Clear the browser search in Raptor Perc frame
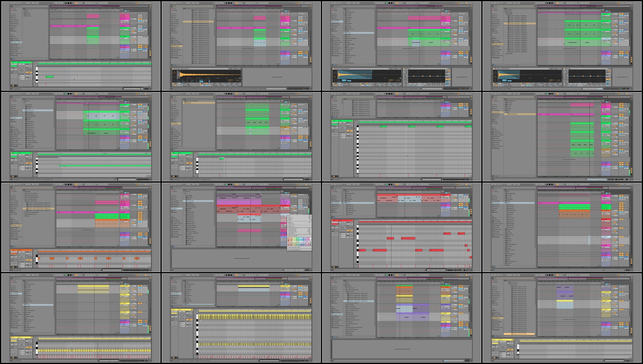 point(535,278)
